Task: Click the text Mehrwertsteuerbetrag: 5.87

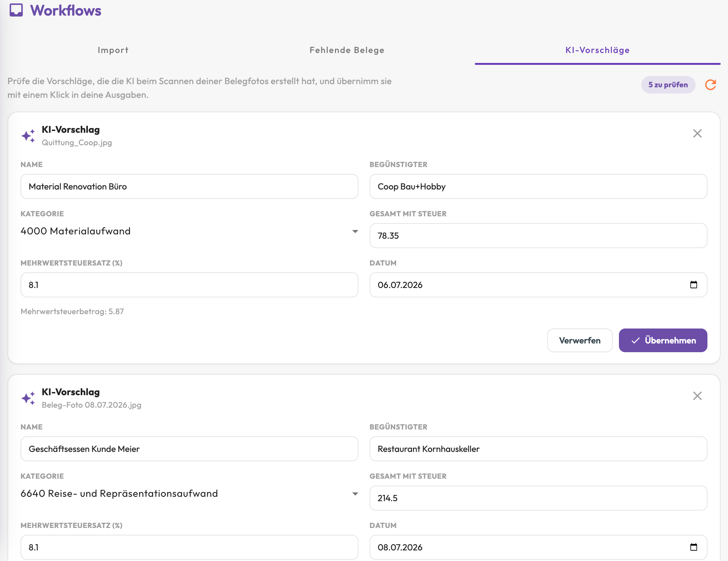Action: [72, 311]
